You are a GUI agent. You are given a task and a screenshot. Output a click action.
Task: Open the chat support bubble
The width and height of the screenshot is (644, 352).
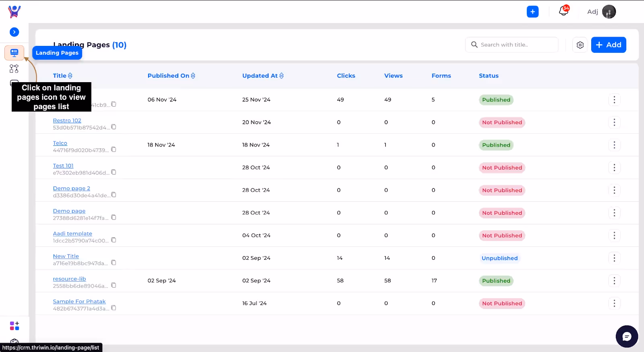pyautogui.click(x=627, y=336)
